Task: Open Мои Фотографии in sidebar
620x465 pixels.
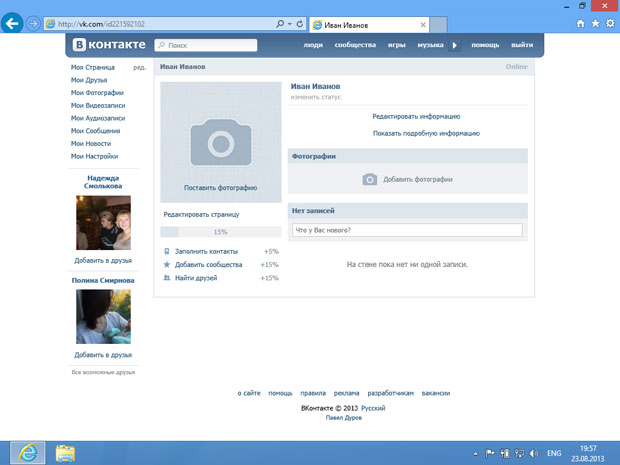Action: (x=97, y=93)
